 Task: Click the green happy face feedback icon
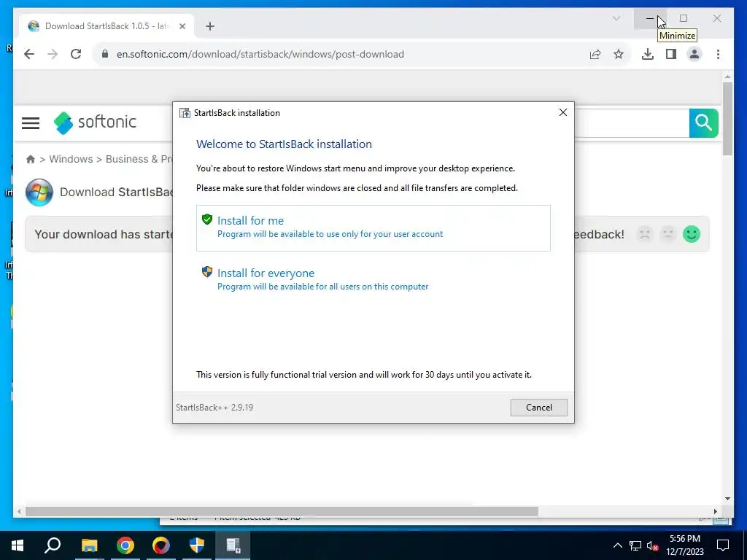click(692, 234)
